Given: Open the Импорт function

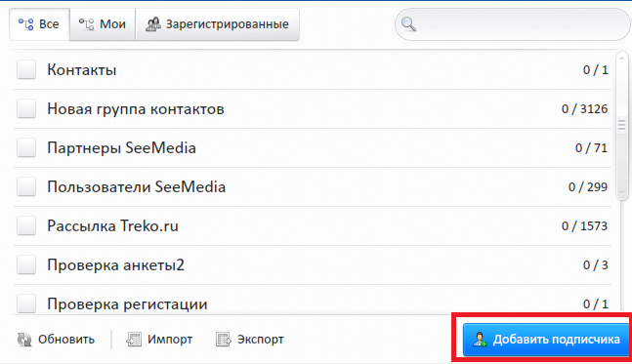Looking at the screenshot, I should [x=159, y=340].
